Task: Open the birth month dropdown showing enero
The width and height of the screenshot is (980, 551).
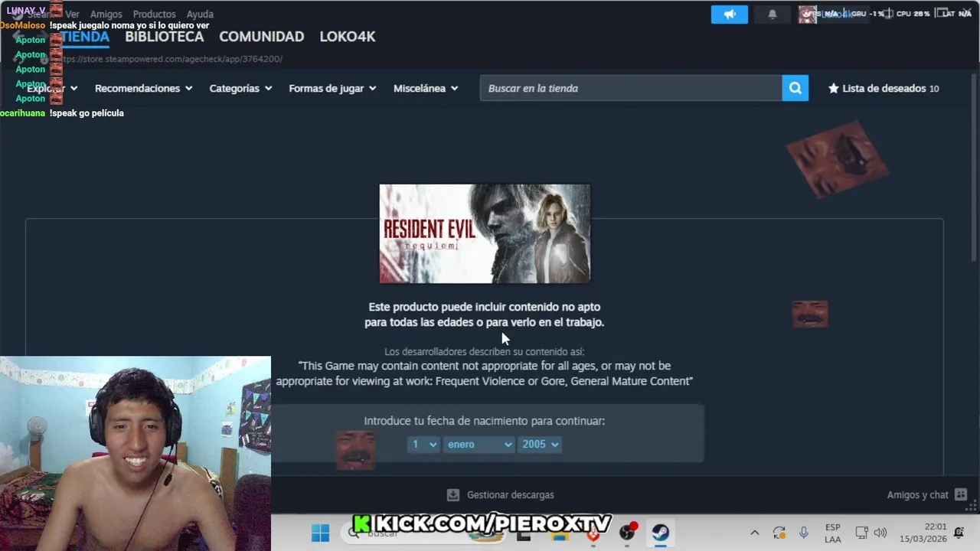Action: click(479, 445)
